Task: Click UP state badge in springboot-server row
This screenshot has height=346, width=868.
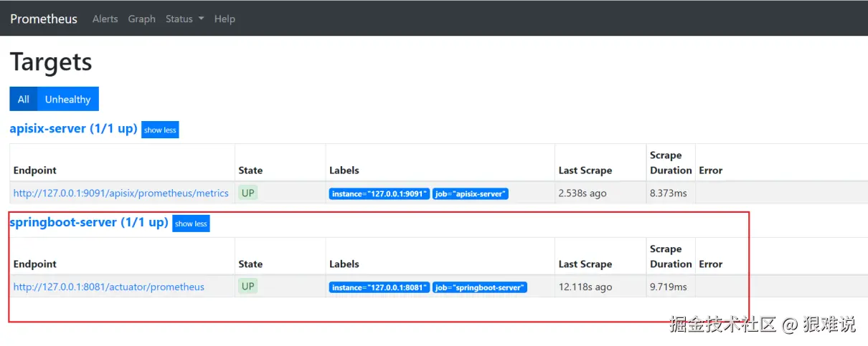Action: (247, 287)
